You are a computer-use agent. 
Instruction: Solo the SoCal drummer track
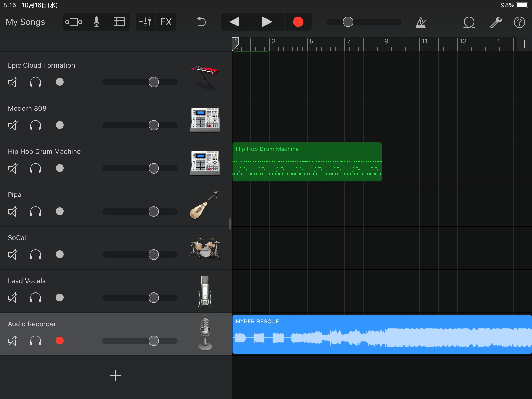click(x=36, y=255)
